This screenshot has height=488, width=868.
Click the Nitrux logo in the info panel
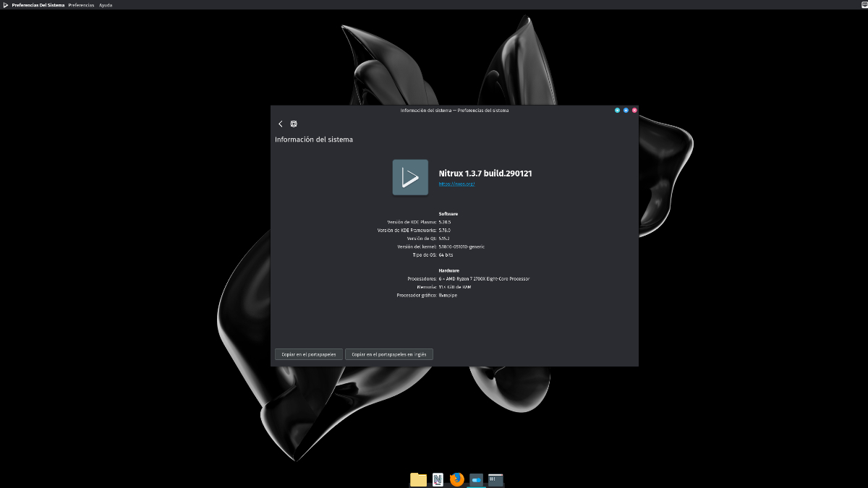click(410, 177)
